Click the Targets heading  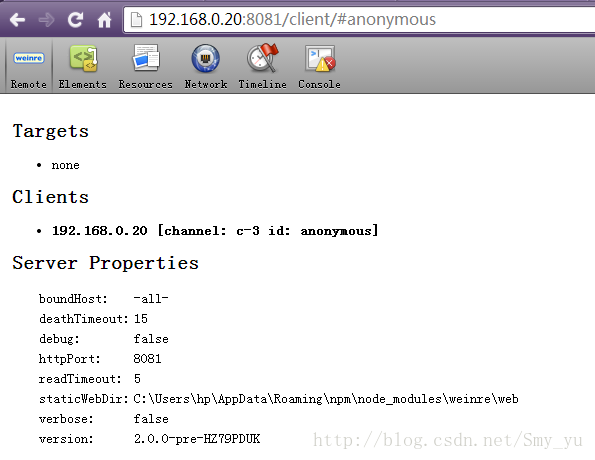pos(50,131)
